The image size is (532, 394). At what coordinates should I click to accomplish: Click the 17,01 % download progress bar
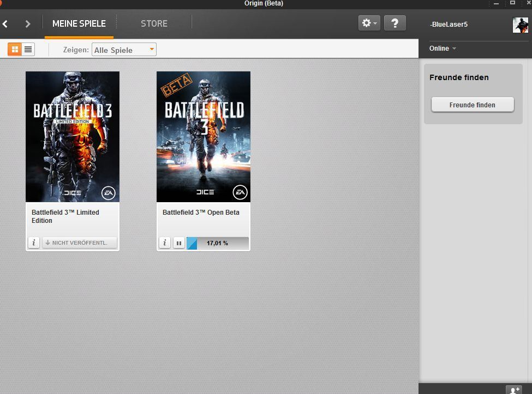click(x=218, y=243)
